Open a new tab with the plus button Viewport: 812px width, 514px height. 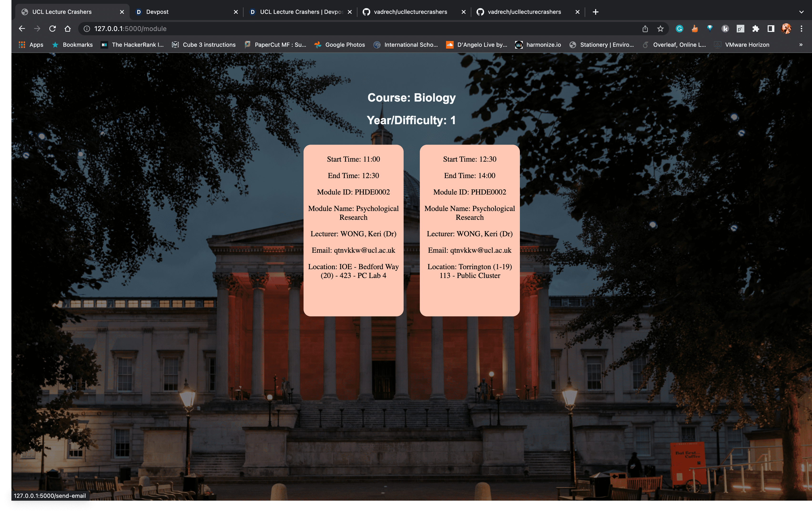(595, 12)
